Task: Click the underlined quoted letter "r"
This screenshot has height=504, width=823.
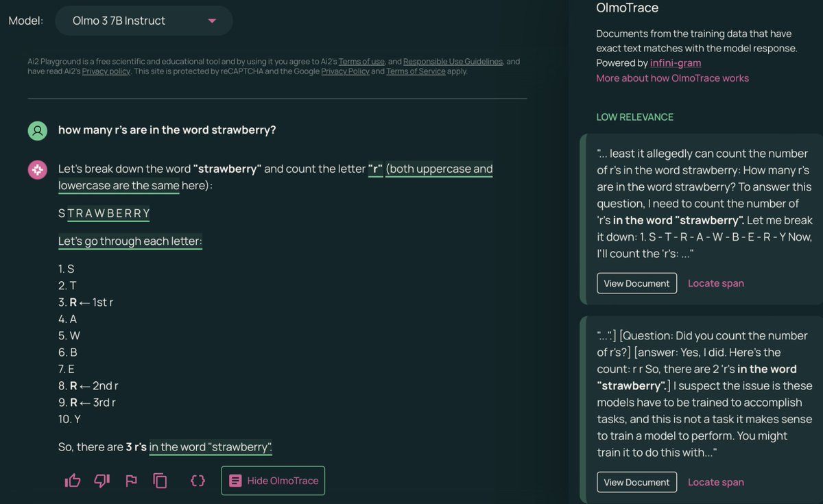Action: (x=375, y=169)
